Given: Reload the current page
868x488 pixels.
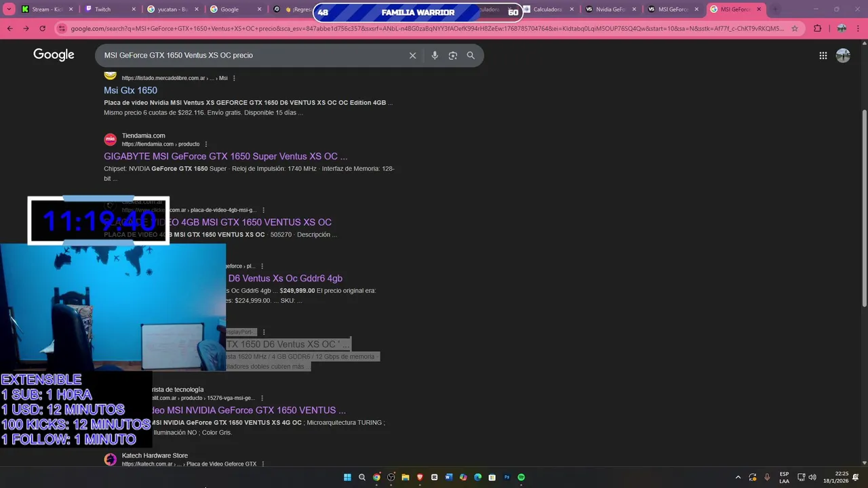Looking at the screenshot, I should (x=42, y=28).
